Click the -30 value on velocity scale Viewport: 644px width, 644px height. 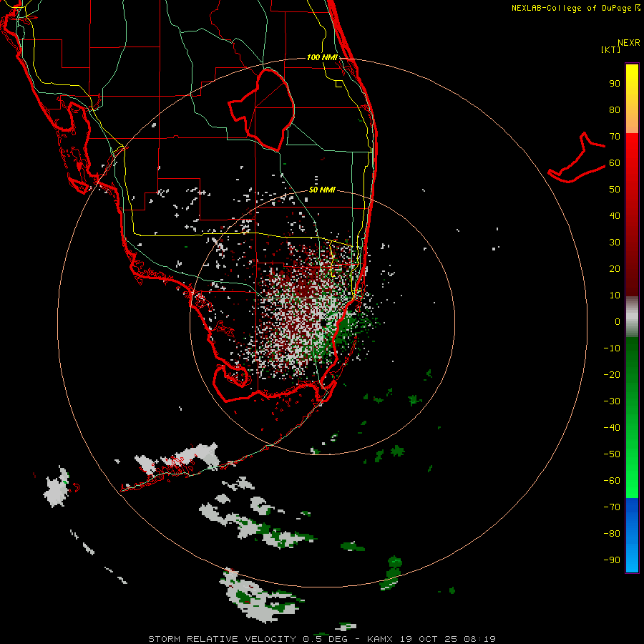click(x=612, y=401)
